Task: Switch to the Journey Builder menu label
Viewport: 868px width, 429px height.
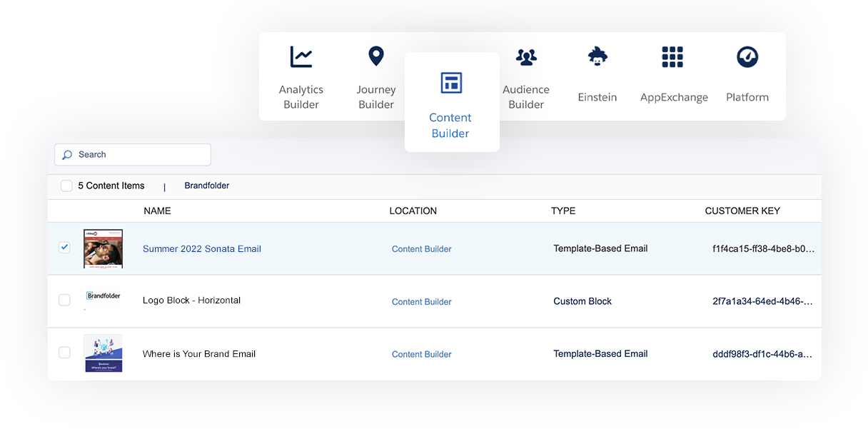Action: [376, 97]
